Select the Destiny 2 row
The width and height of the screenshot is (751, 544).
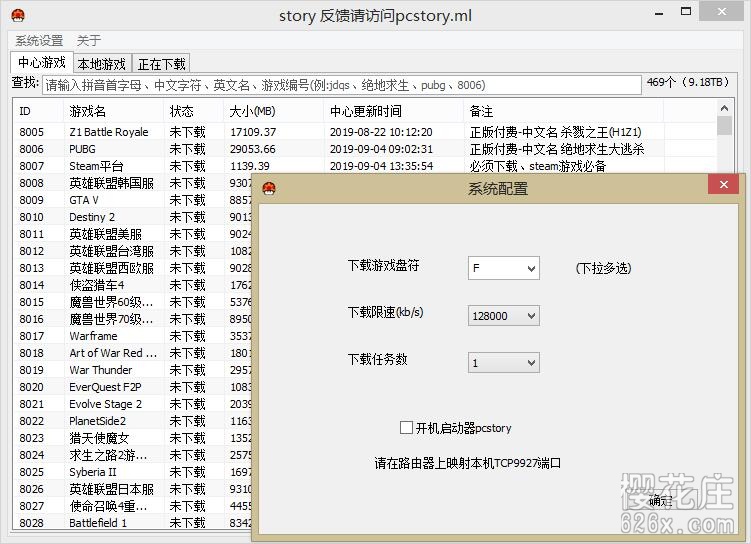tap(133, 217)
